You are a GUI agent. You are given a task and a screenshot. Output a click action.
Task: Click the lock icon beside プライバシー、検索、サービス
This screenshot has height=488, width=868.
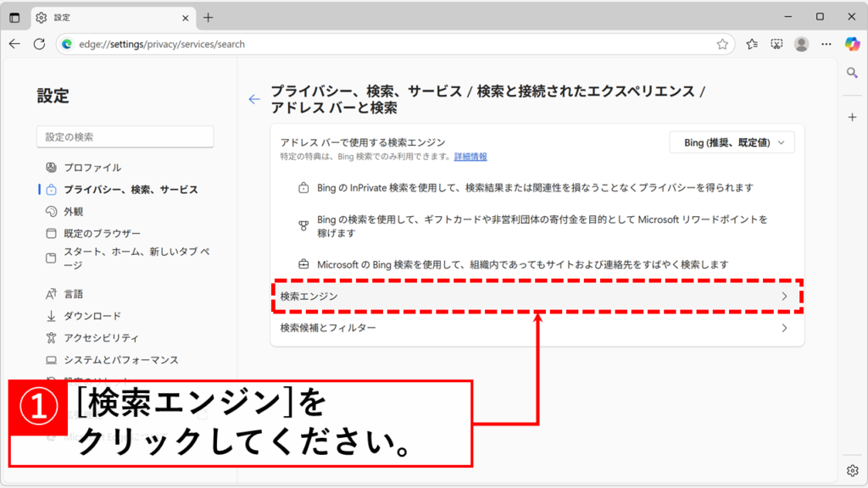coord(51,189)
